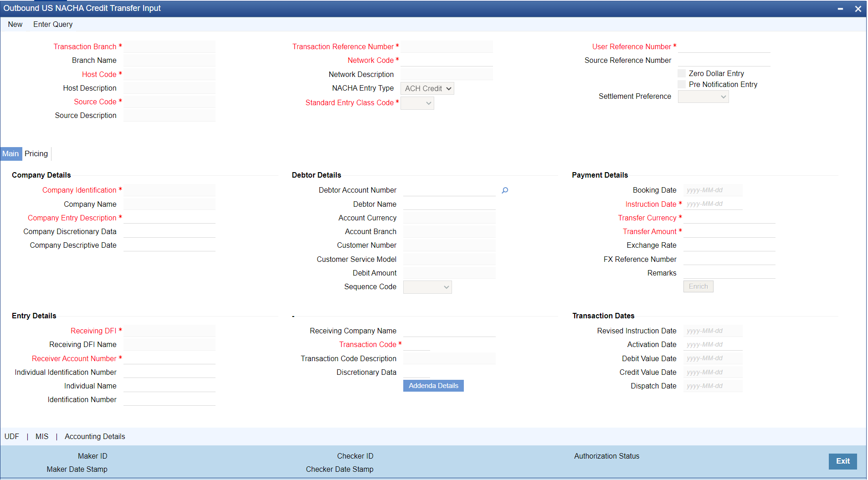868x480 pixels.
Task: Switch to the Pricing tab
Action: pyautogui.click(x=36, y=154)
